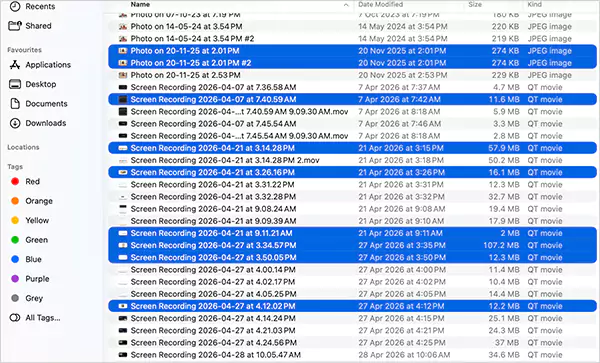Select Screen Recording 2026-04-07 at 7.40.59 AM
The height and width of the screenshot is (363, 600).
[352, 99]
